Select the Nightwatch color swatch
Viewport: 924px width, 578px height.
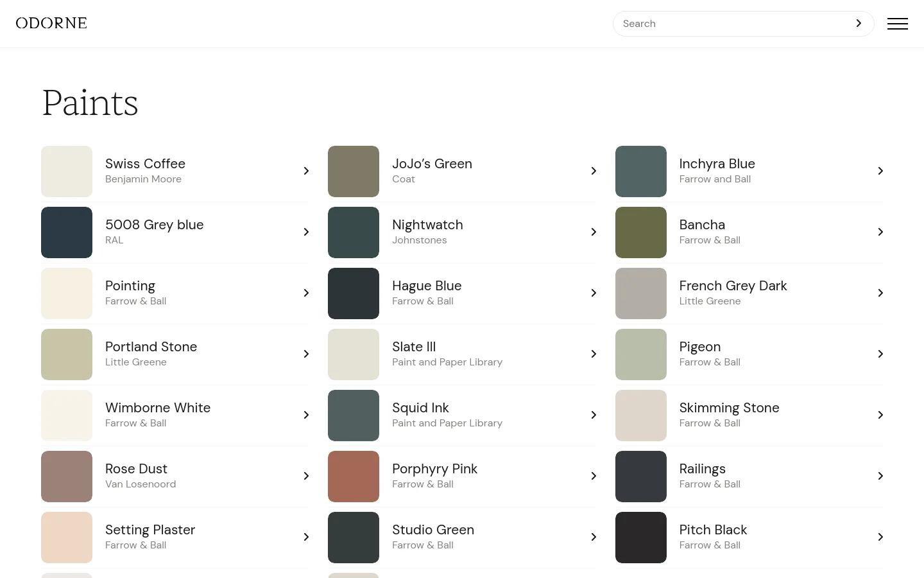tap(354, 232)
